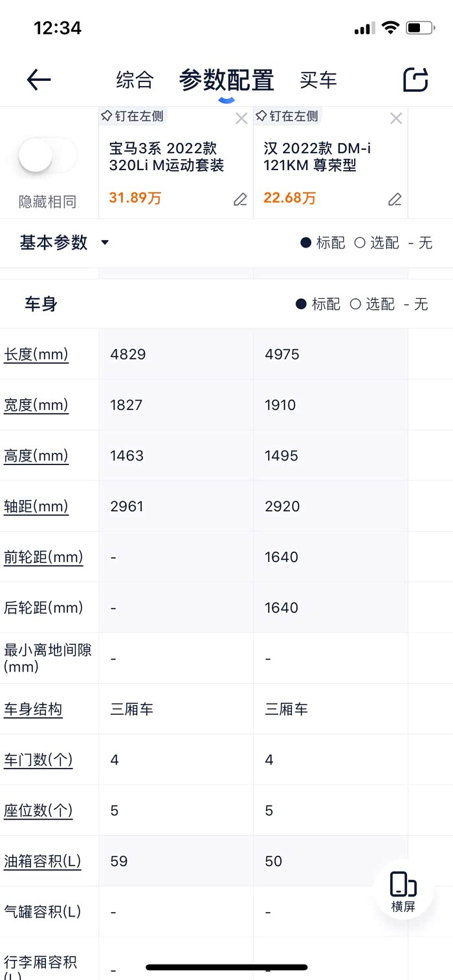Image resolution: width=453 pixels, height=980 pixels.
Task: Edit the 汉 DM-i model with pencil icon
Action: [x=395, y=199]
